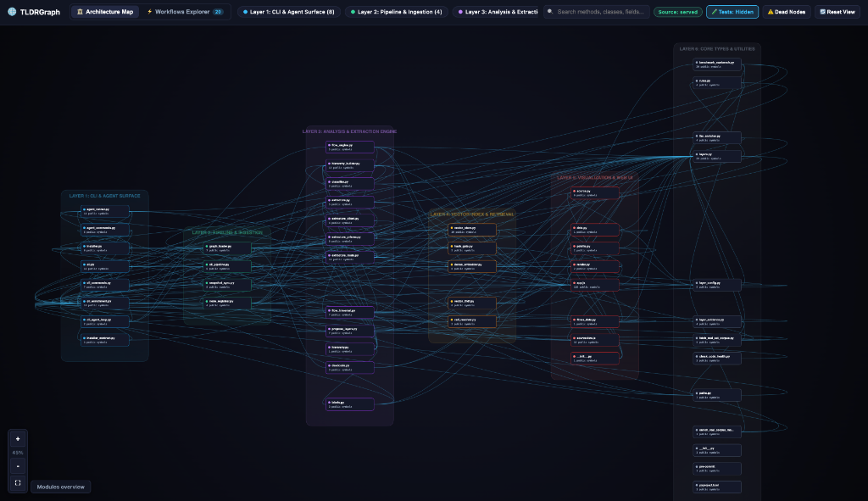Filter by Layer 1: CLI & Agent Surface chip
The width and height of the screenshot is (868, 501).
coord(288,12)
